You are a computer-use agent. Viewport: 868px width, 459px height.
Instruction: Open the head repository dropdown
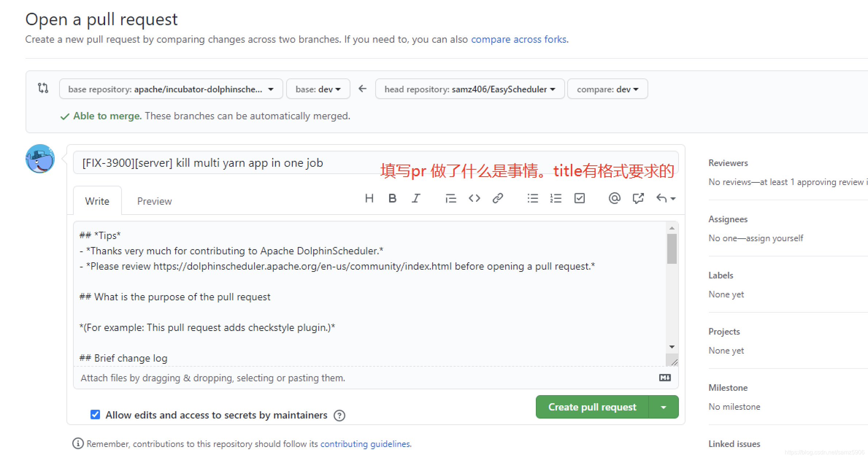[469, 89]
